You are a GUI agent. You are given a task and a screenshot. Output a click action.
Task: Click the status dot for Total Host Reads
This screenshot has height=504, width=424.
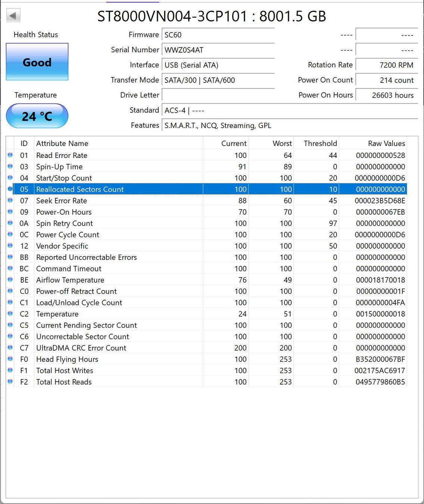tap(10, 382)
